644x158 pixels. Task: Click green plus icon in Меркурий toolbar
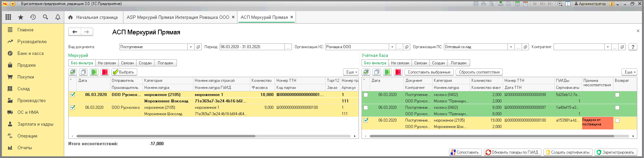94,72
